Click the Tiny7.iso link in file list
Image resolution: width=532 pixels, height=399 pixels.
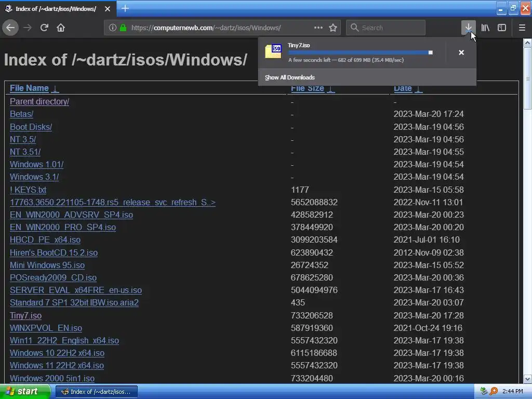pyautogui.click(x=26, y=315)
